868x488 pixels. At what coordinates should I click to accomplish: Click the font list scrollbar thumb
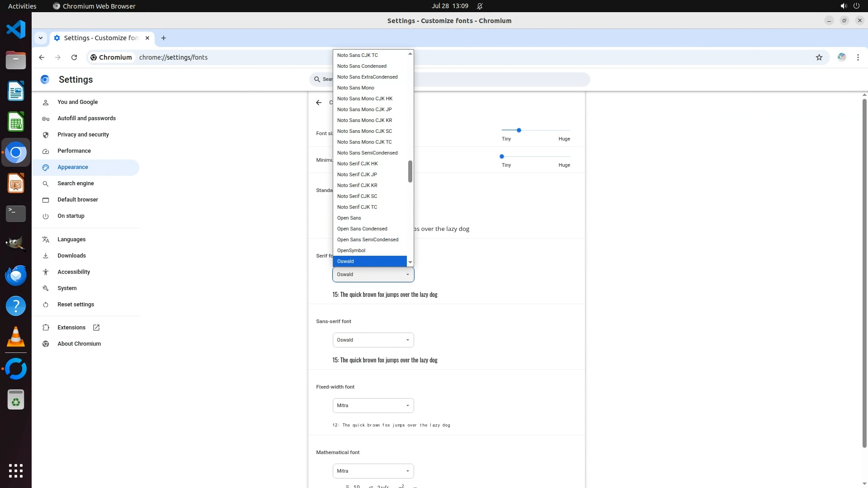tap(410, 172)
